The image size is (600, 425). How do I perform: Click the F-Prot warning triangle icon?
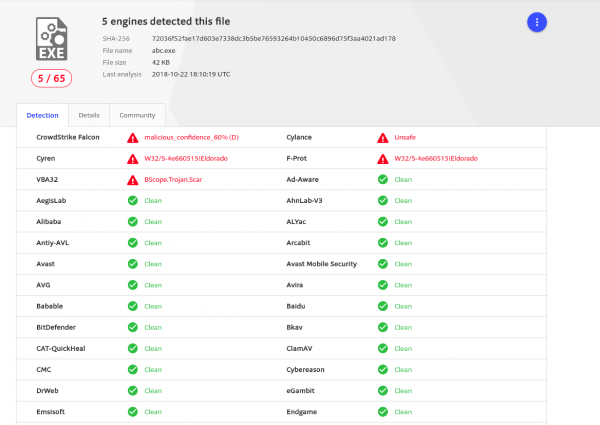pos(383,159)
